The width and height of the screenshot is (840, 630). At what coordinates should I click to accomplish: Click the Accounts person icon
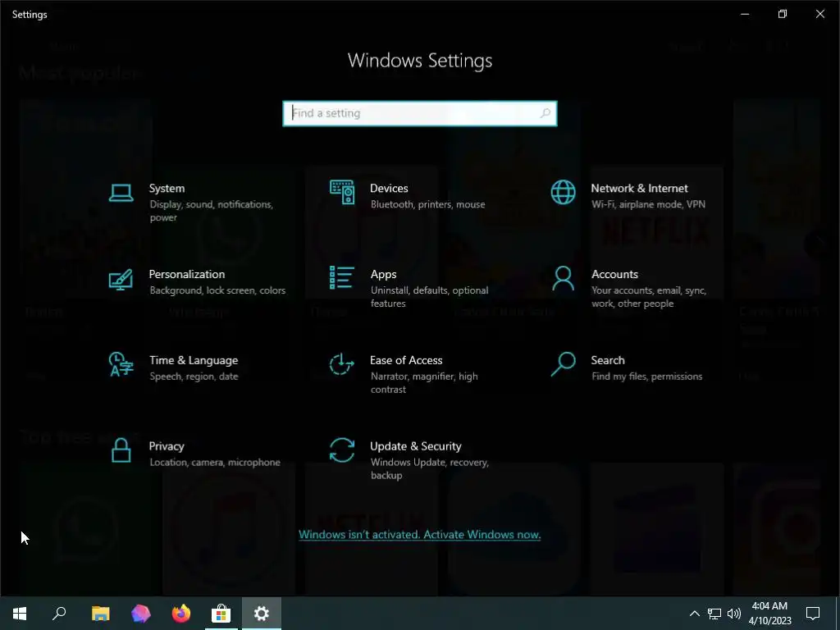click(563, 279)
